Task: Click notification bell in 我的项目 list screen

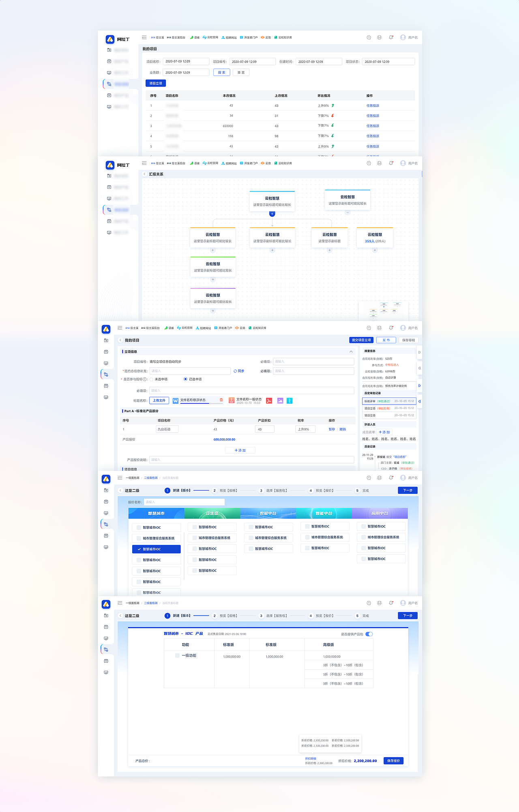Action: [x=391, y=37]
